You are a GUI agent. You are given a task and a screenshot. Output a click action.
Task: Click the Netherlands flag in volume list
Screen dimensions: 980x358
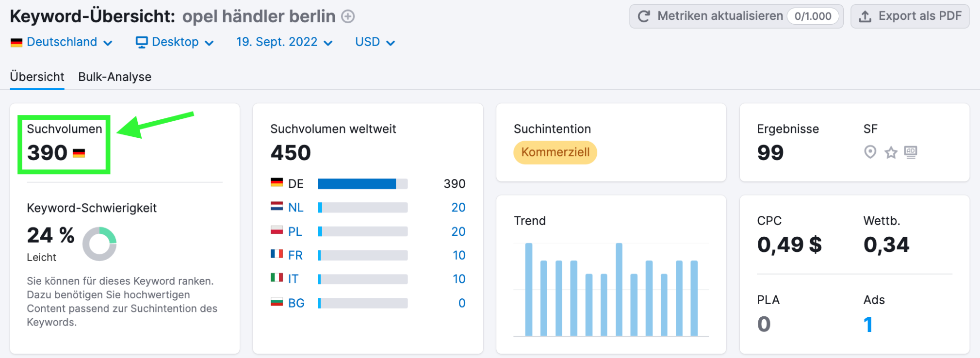click(277, 206)
